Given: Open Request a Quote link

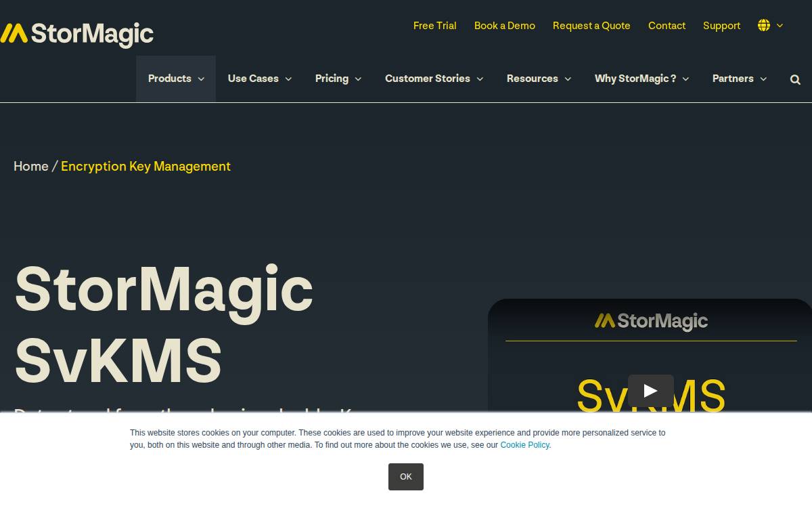Looking at the screenshot, I should tap(591, 26).
